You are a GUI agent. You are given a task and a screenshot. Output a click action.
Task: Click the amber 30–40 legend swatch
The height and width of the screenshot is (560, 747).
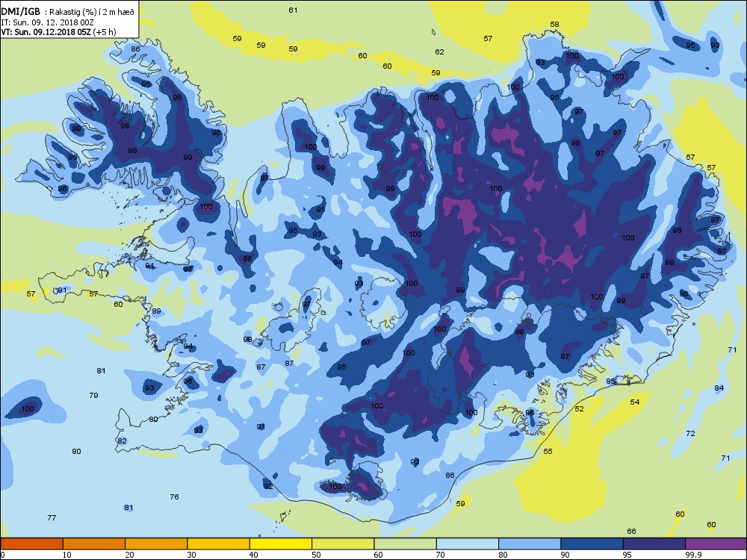coord(219,544)
